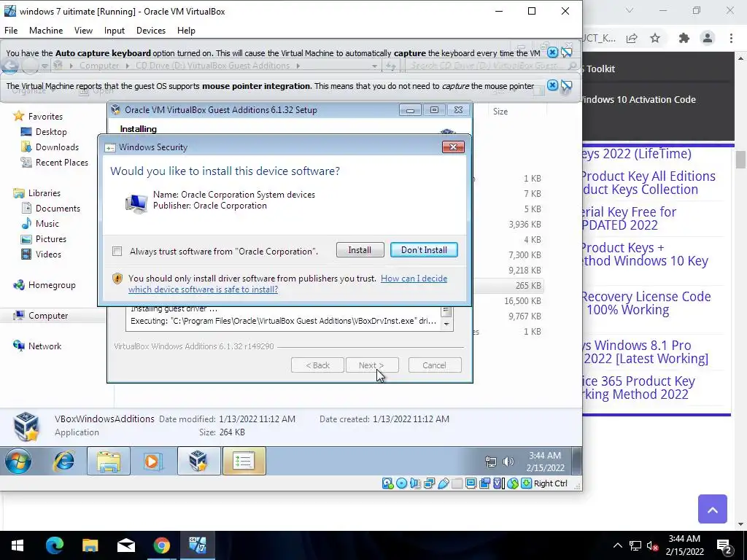This screenshot has width=747, height=560.
Task: Click the Size column header in Explorer
Action: click(500, 112)
